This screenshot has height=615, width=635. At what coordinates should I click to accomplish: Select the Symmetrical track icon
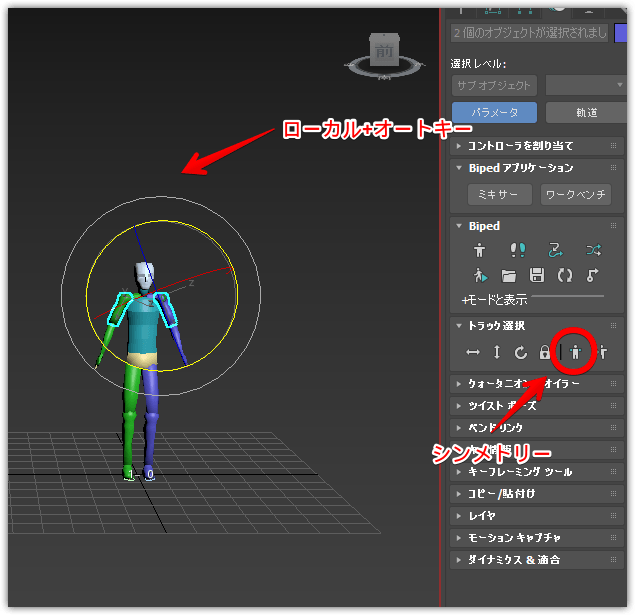[x=579, y=352]
